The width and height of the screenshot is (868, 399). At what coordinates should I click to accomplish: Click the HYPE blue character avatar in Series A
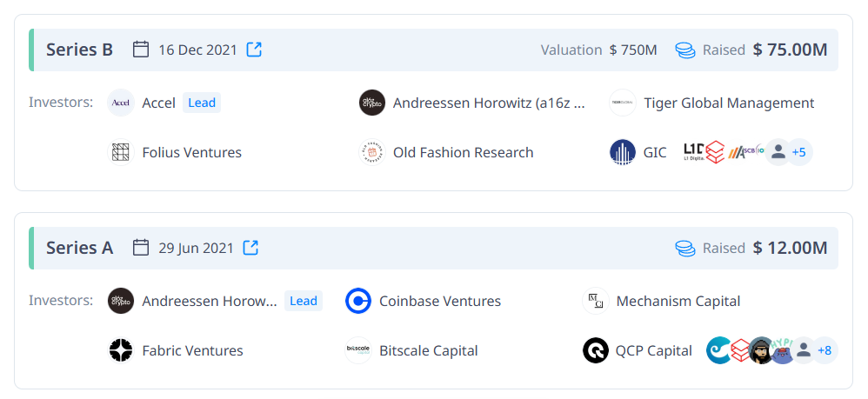782,350
